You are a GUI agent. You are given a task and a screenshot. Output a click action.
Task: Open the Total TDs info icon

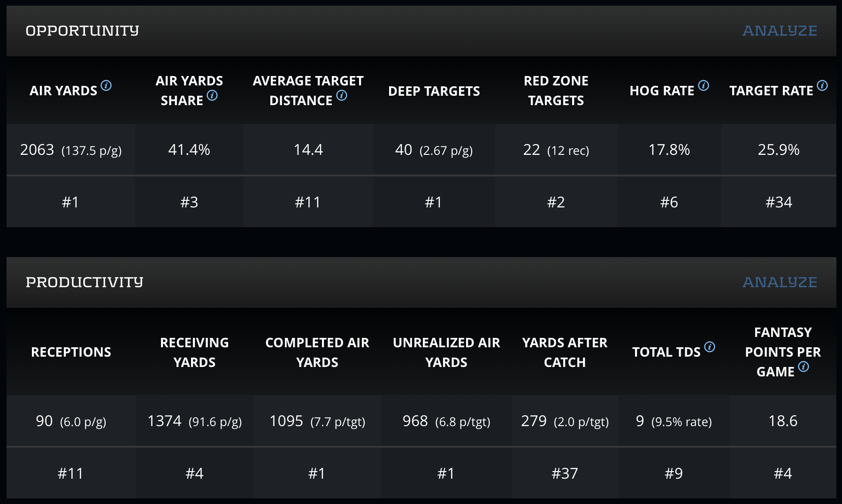click(x=710, y=347)
